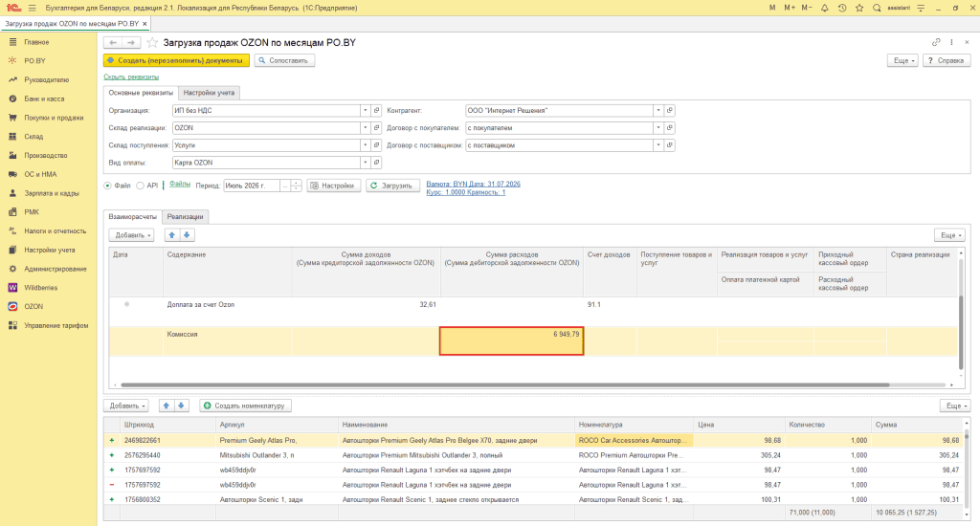Screen dimensions: 980x526
Task: Select the Доплата за счет Ozon row
Action: pyautogui.click(x=532, y=312)
